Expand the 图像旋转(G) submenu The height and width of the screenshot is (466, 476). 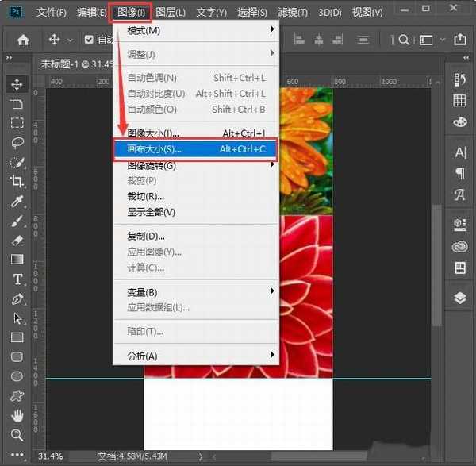point(198,165)
